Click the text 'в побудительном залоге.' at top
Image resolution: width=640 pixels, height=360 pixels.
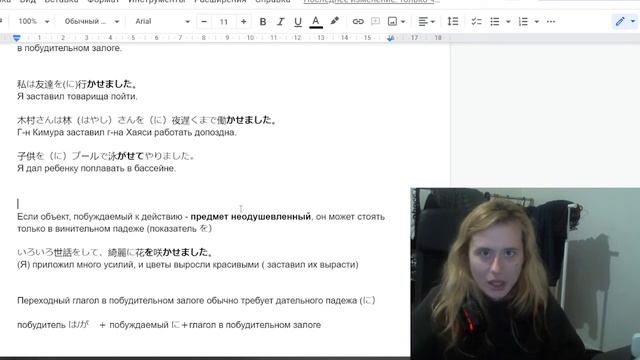(69, 48)
